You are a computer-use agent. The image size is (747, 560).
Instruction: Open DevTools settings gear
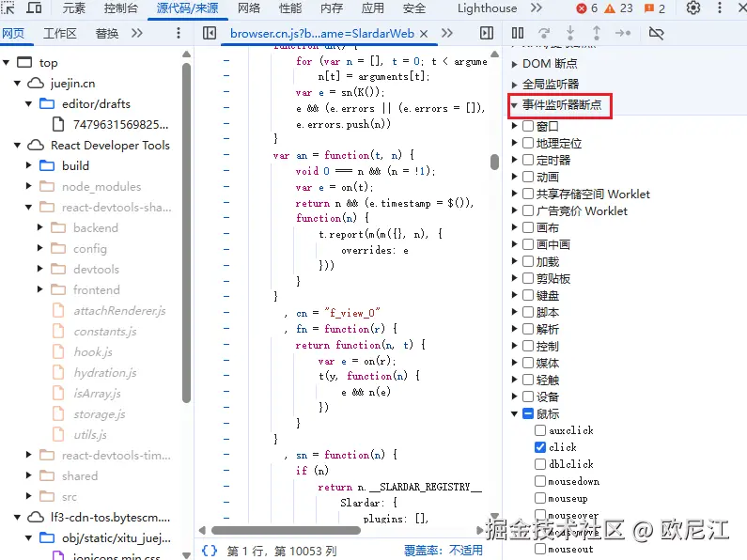(x=693, y=8)
